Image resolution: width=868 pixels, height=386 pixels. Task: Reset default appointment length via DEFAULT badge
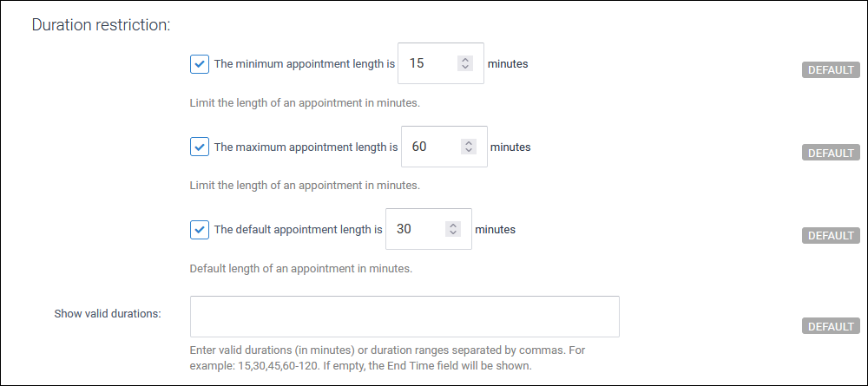(x=830, y=235)
